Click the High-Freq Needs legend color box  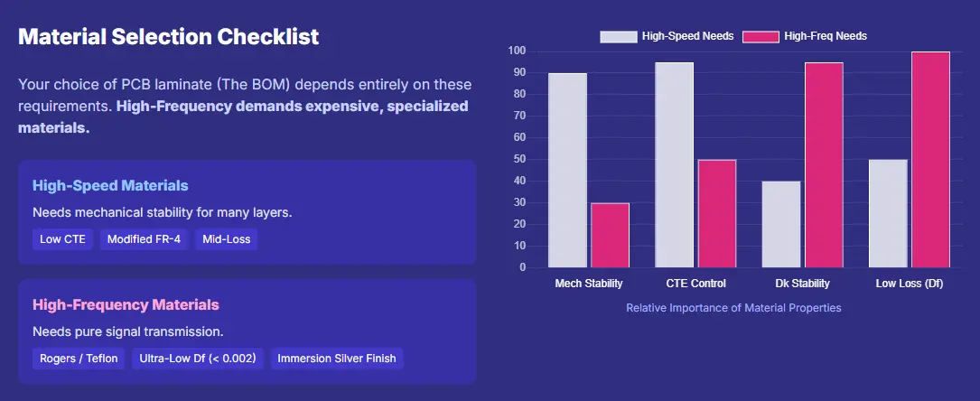click(x=761, y=36)
